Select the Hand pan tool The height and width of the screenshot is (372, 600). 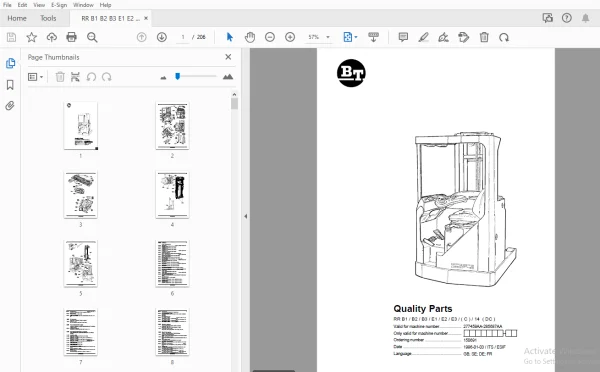[x=250, y=37]
